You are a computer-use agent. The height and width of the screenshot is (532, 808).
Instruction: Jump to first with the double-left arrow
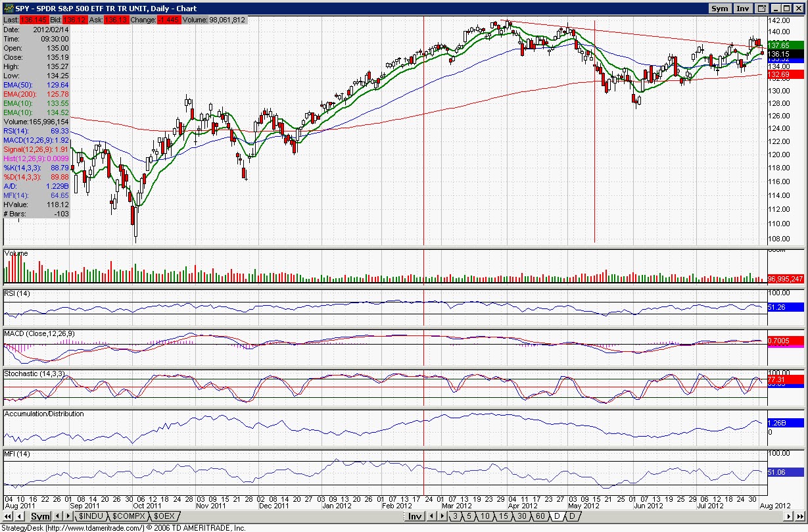(x=8, y=516)
